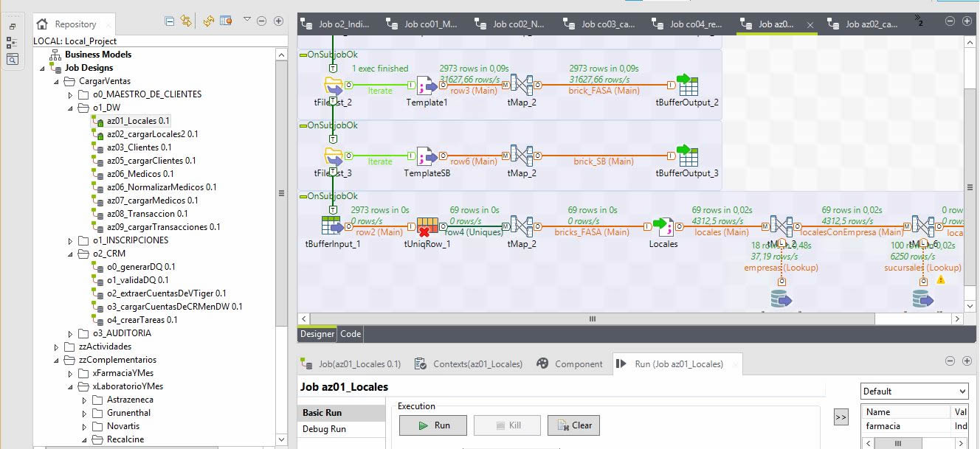The image size is (980, 449).
Task: Click the tMap_2 icon after TemplateSB
Action: pyautogui.click(x=522, y=157)
